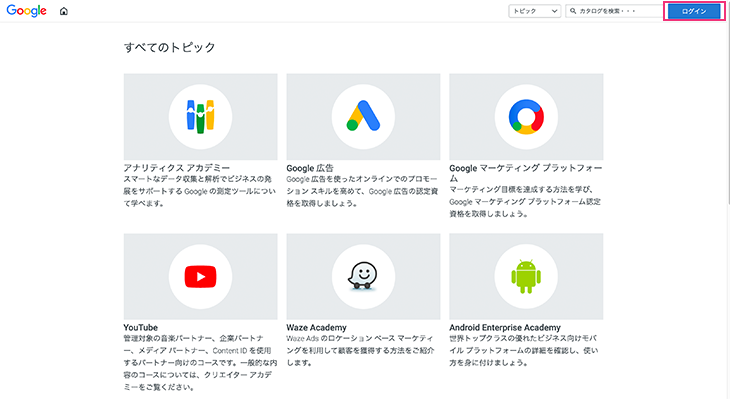Click the Waze Ads description text

(360, 350)
